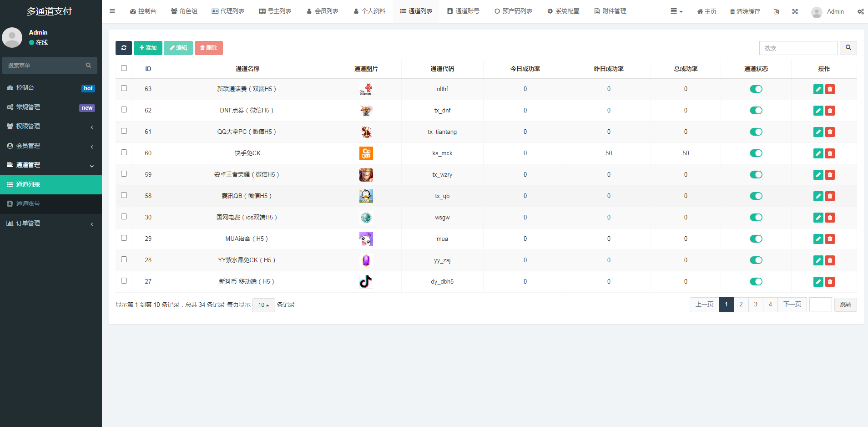The width and height of the screenshot is (868, 427).
Task: Click the red delete icon for row 27
Action: tap(830, 282)
